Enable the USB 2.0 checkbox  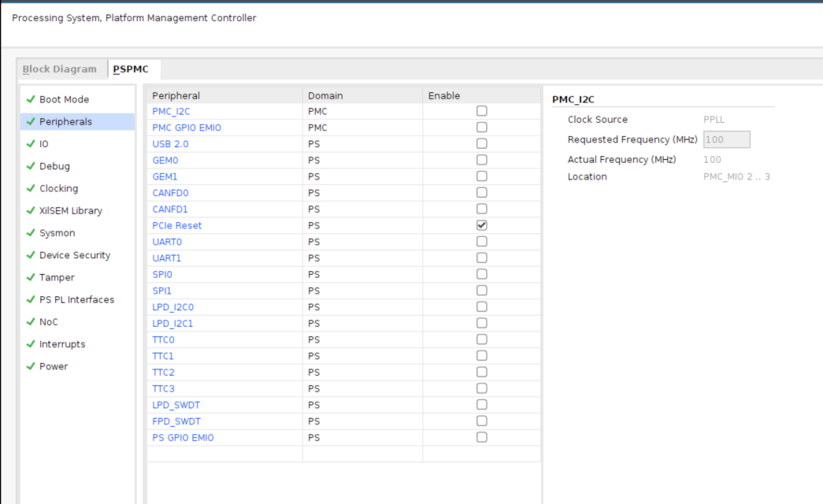pyautogui.click(x=482, y=144)
